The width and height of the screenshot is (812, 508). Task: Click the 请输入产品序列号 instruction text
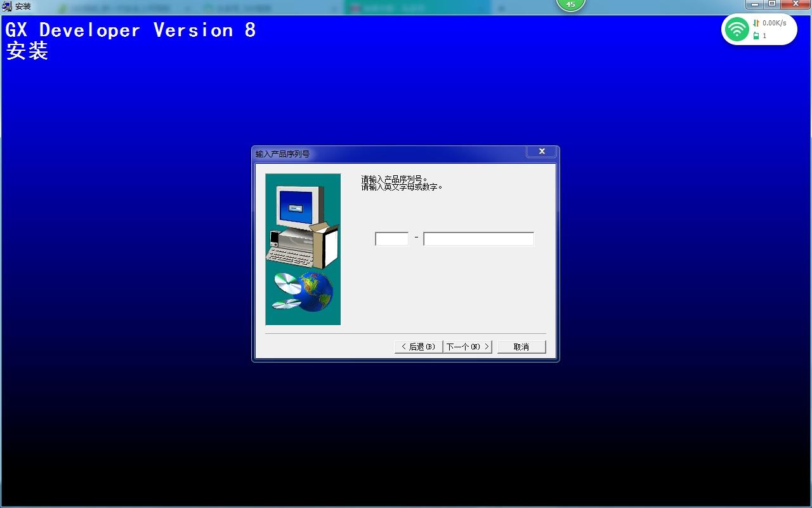click(x=395, y=179)
